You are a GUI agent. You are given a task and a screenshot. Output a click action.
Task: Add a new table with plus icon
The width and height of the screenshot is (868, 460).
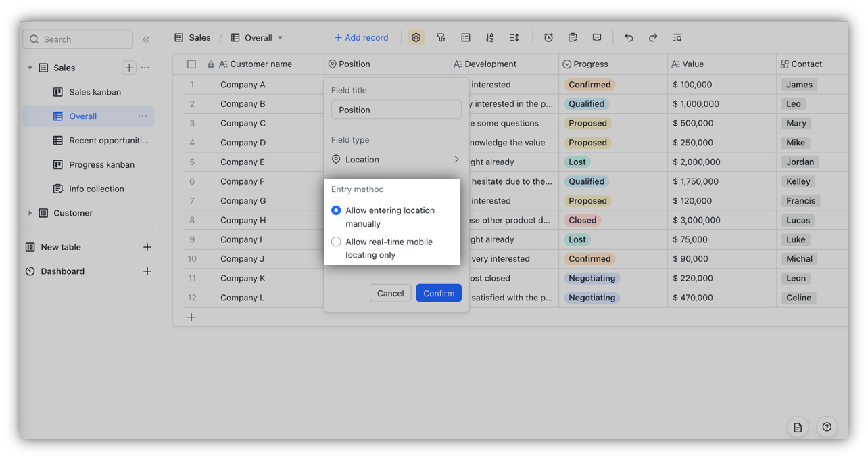click(x=147, y=247)
